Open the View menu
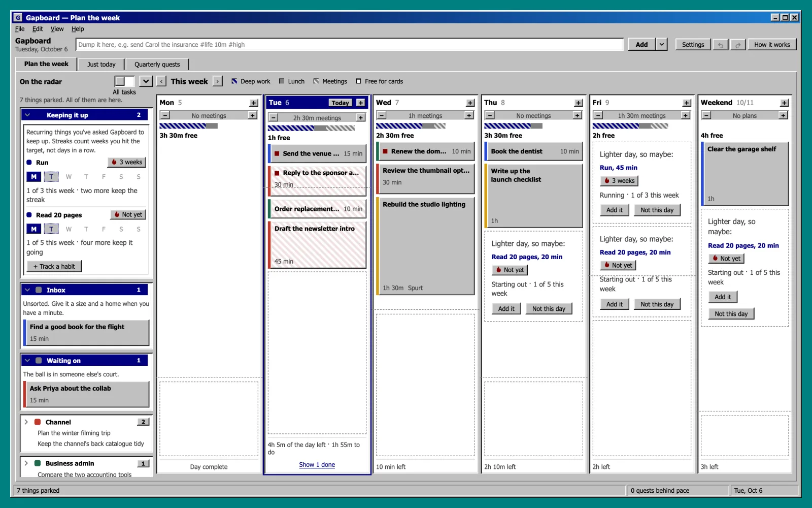 [57, 29]
